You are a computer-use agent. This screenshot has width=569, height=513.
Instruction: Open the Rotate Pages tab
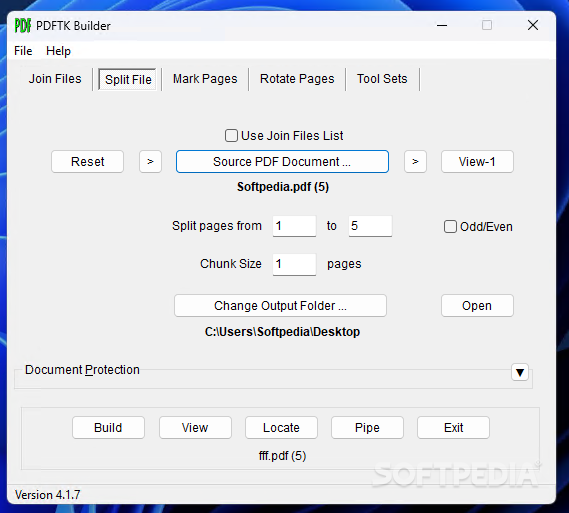coord(297,79)
